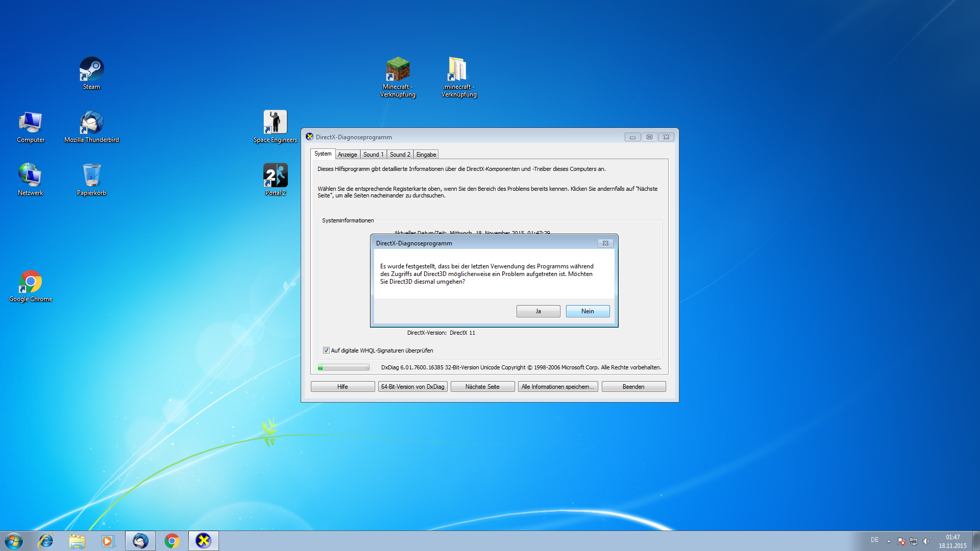Click the network tray icon

(914, 541)
